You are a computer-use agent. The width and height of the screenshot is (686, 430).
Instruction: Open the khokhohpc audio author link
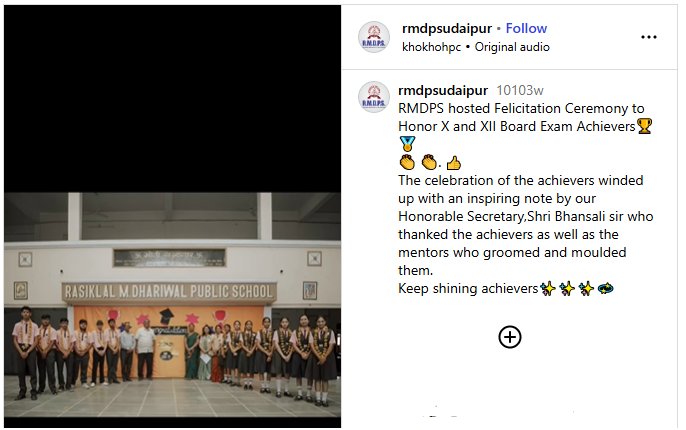click(x=431, y=47)
